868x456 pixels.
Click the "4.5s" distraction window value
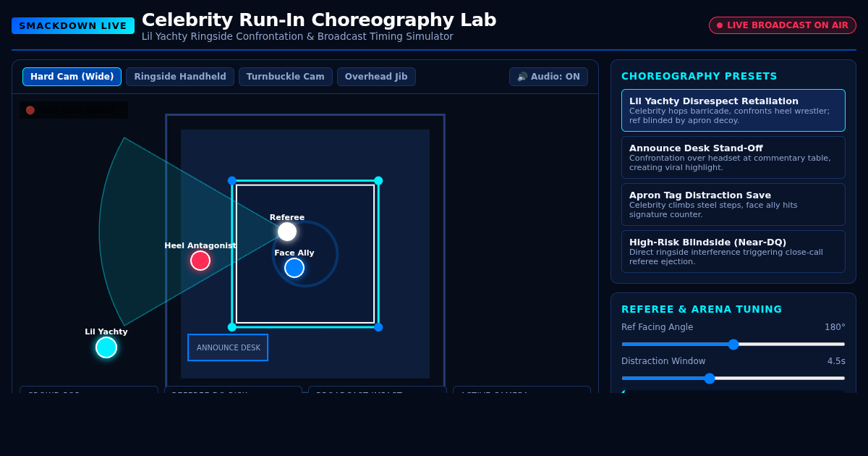[836, 361]
